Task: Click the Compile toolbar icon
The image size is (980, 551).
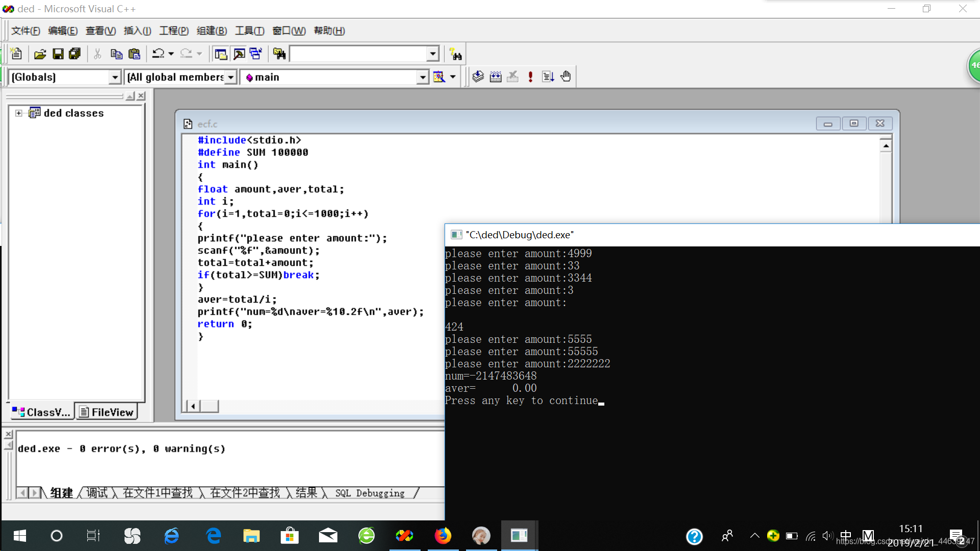Action: point(478,77)
